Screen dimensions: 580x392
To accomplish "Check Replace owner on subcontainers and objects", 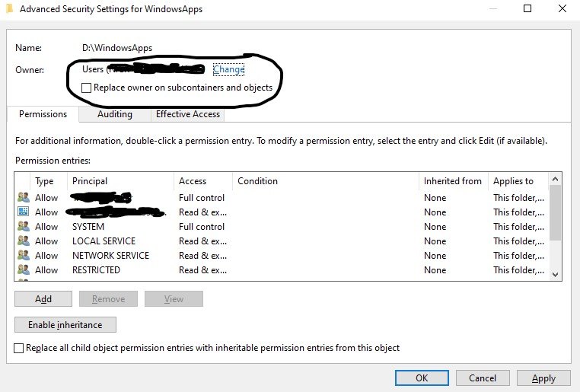I will (86, 88).
